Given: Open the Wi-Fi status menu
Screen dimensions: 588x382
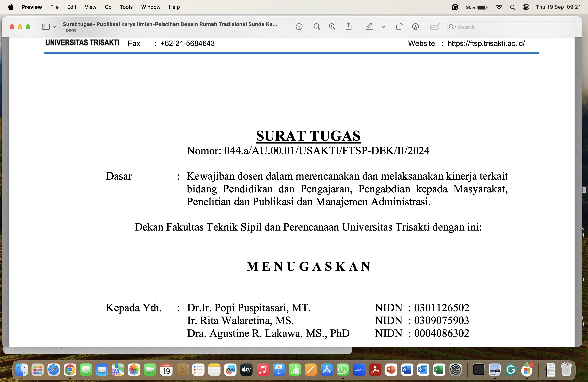Looking at the screenshot, I should point(499,7).
